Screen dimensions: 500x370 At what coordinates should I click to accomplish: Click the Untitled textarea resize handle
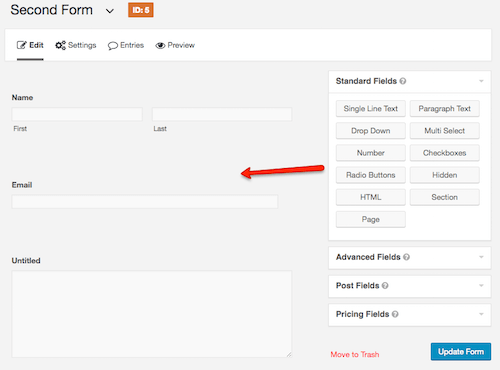point(289,355)
